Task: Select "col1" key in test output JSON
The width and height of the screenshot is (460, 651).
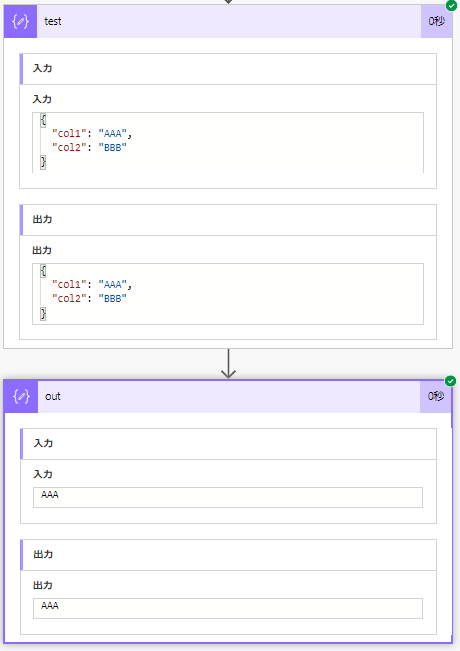Action: pyautogui.click(x=69, y=284)
